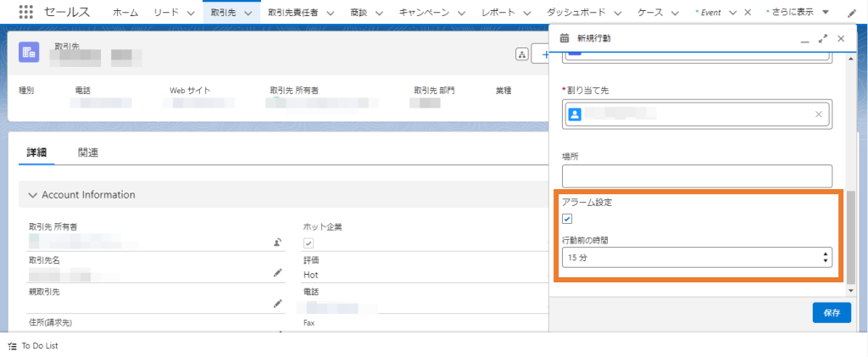The width and height of the screenshot is (868, 357).
Task: Edit the 取引先名 field via pencil icon
Action: point(276,273)
